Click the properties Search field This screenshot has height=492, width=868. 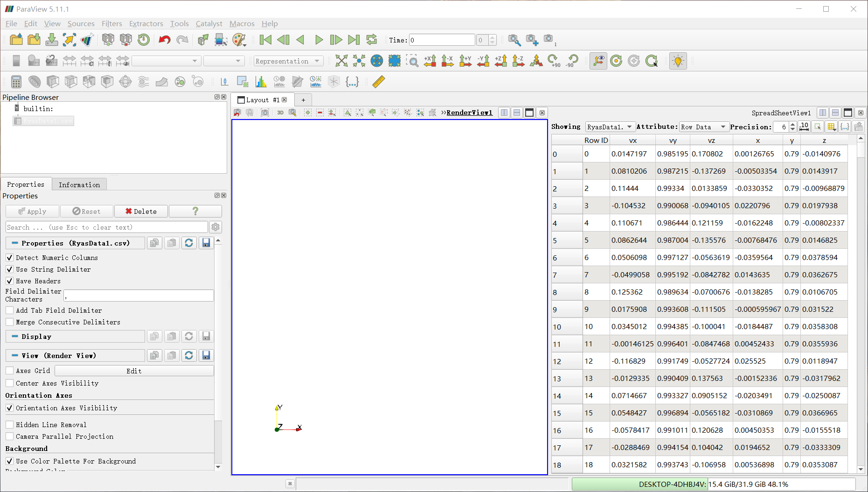point(107,227)
